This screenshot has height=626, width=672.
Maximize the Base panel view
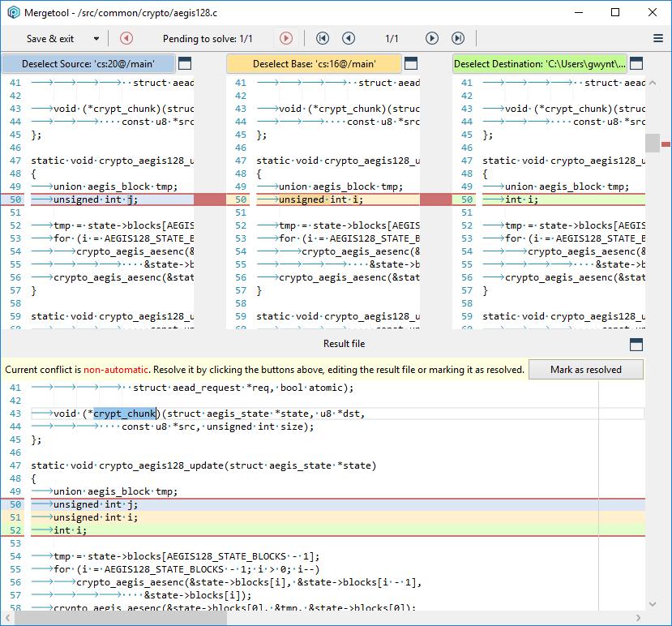pos(412,62)
